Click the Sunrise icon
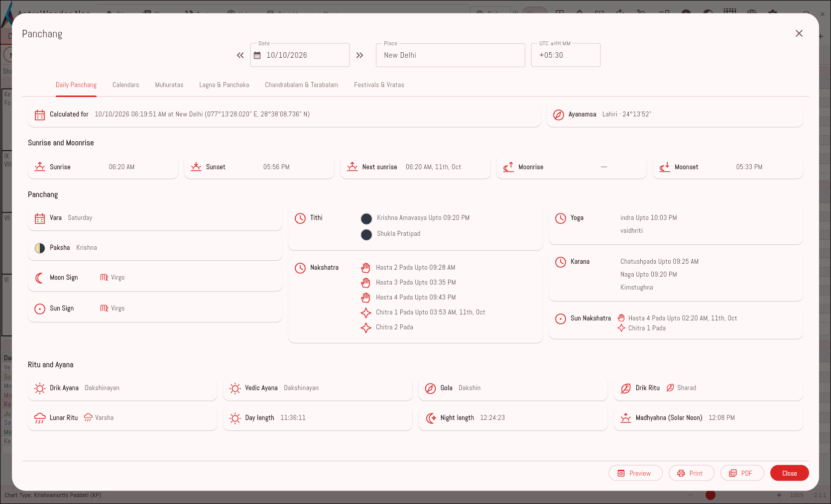The width and height of the screenshot is (831, 504). point(40,167)
